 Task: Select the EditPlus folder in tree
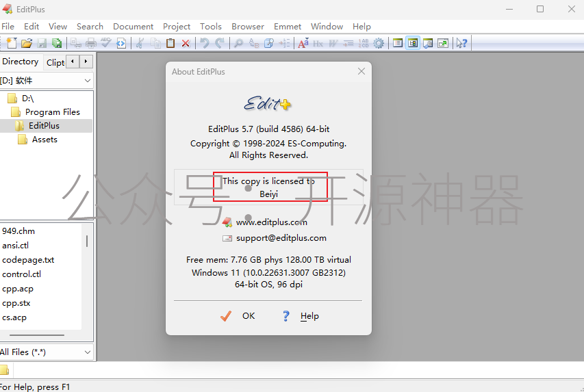(x=44, y=126)
